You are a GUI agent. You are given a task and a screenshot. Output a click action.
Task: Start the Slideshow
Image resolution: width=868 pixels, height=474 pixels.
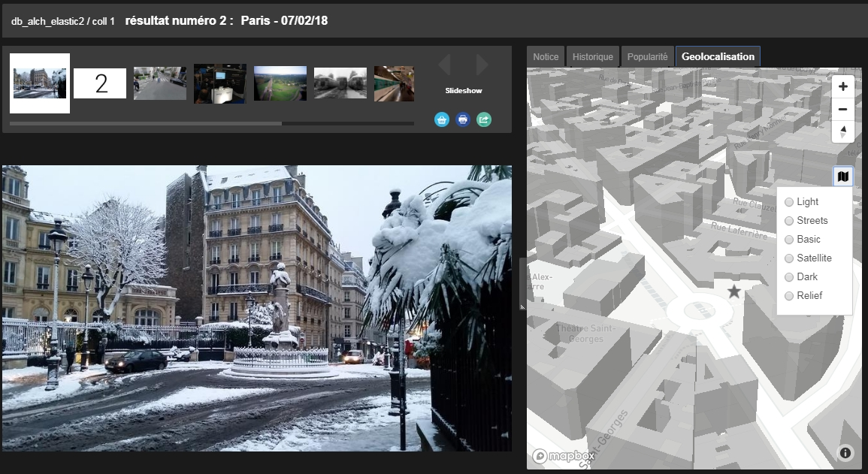[x=463, y=91]
